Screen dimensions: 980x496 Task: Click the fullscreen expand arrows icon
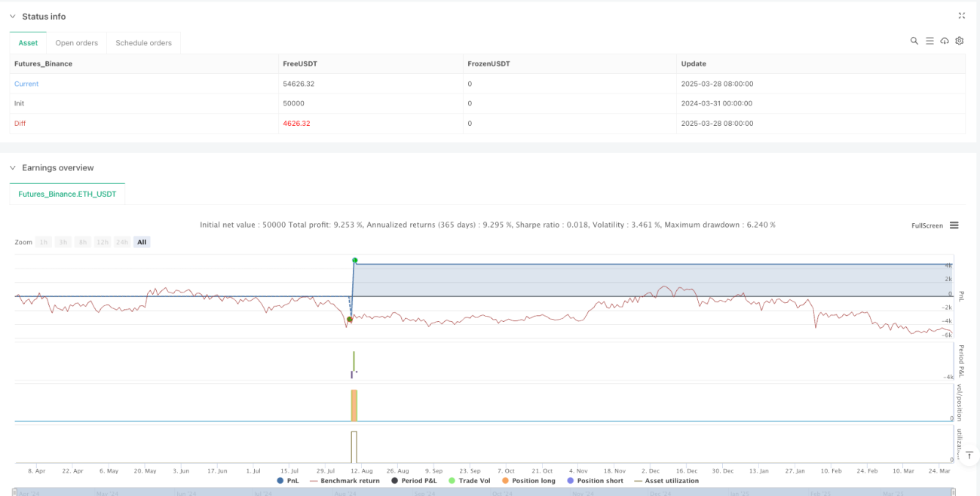pos(962,16)
